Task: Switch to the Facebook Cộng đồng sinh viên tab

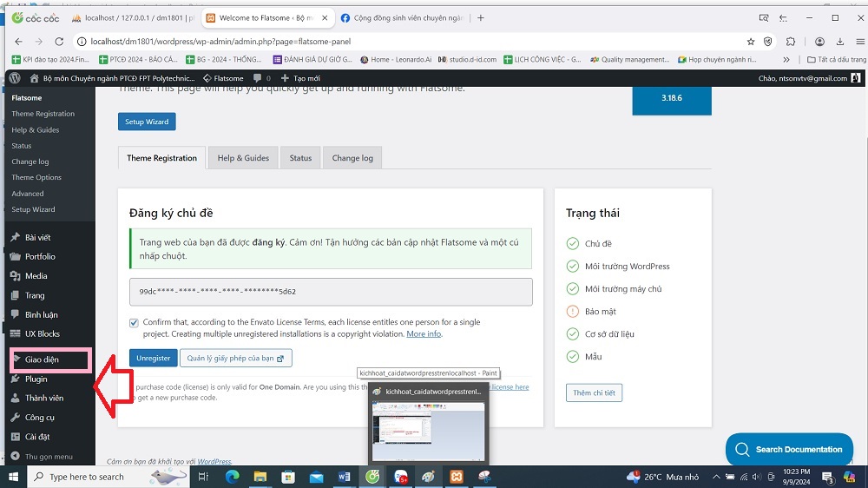Action: pos(403,17)
